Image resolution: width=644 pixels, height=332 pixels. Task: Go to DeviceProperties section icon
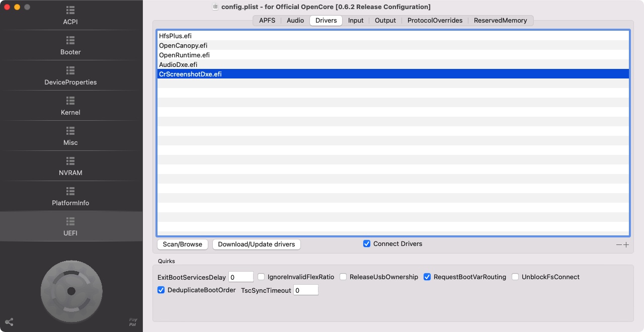[x=70, y=70]
